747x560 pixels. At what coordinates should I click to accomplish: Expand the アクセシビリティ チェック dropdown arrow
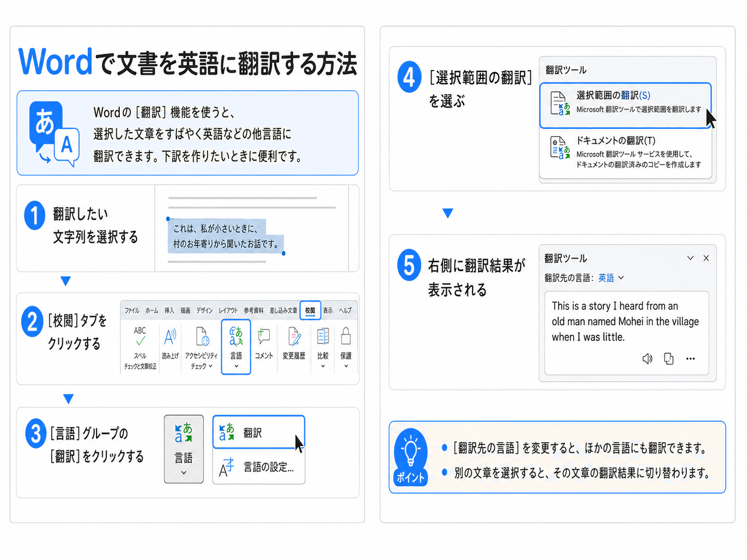pyautogui.click(x=210, y=366)
